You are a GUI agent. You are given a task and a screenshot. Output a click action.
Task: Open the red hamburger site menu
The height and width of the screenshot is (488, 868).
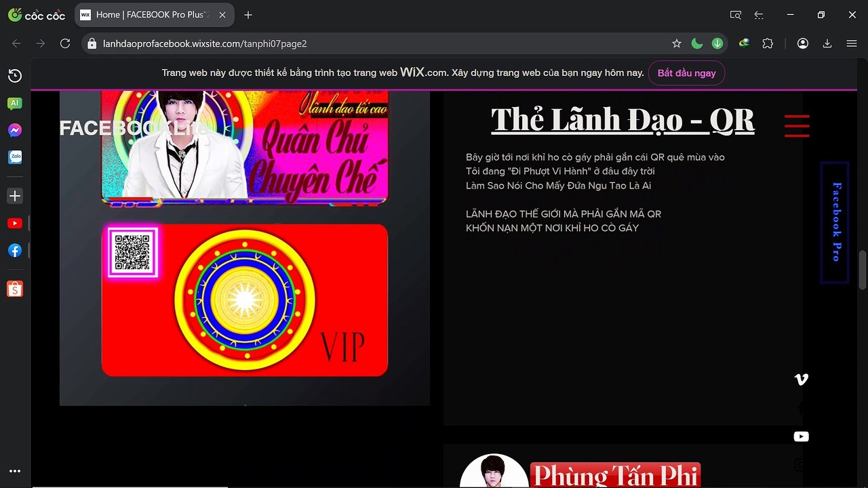tap(797, 125)
